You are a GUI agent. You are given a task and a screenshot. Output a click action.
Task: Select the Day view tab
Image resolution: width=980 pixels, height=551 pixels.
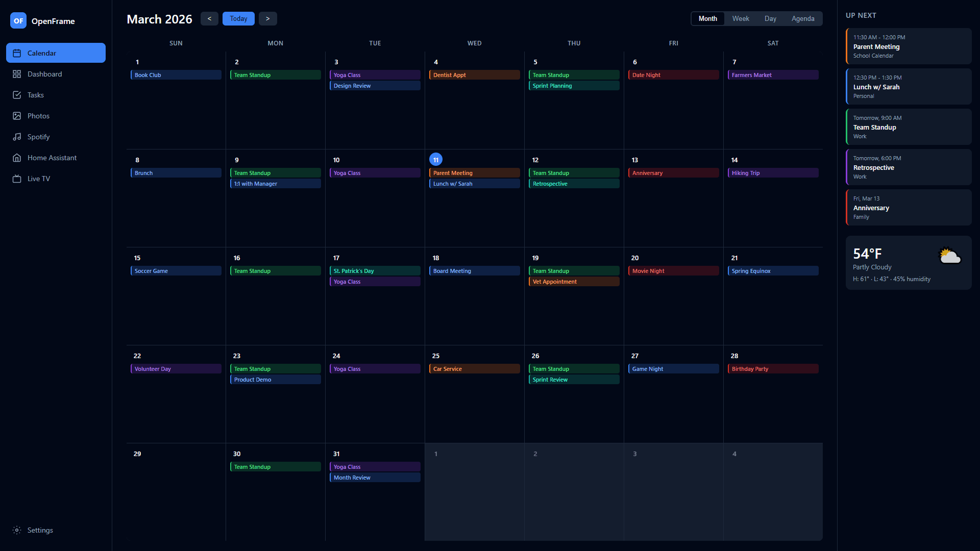(x=770, y=18)
